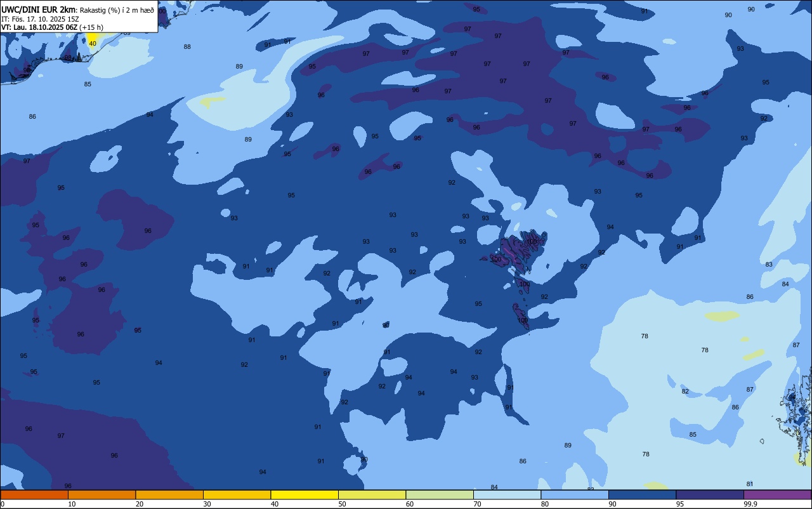The height and width of the screenshot is (509, 812).
Task: Click the 40–50 bright yellow legend swatch
Action: coord(304,494)
